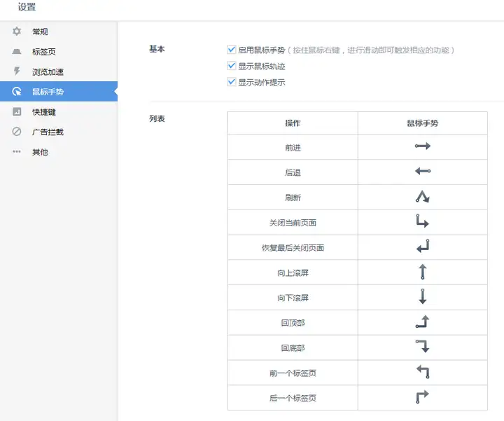
Task: Click the down arrow gesture for 向下滚屏
Action: tap(422, 296)
